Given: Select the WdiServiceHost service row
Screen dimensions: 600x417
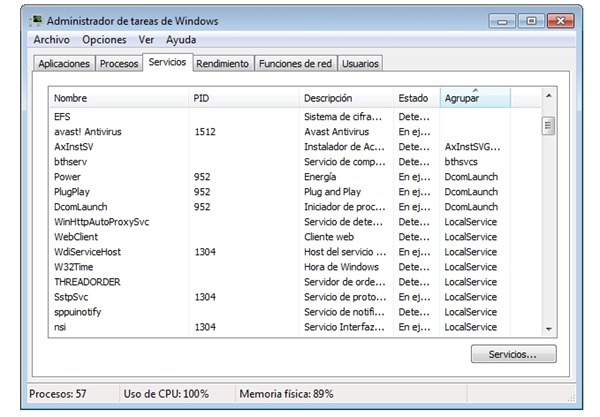Looking at the screenshot, I should (295, 252).
